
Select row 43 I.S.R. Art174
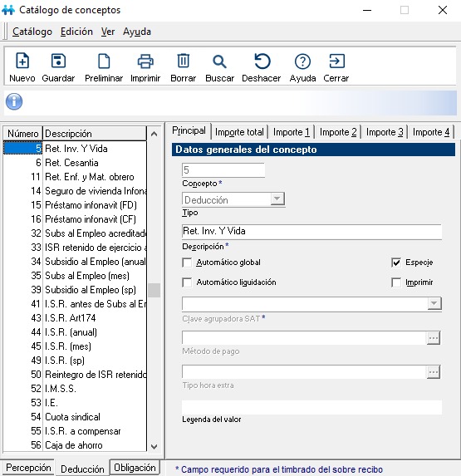tap(75, 318)
